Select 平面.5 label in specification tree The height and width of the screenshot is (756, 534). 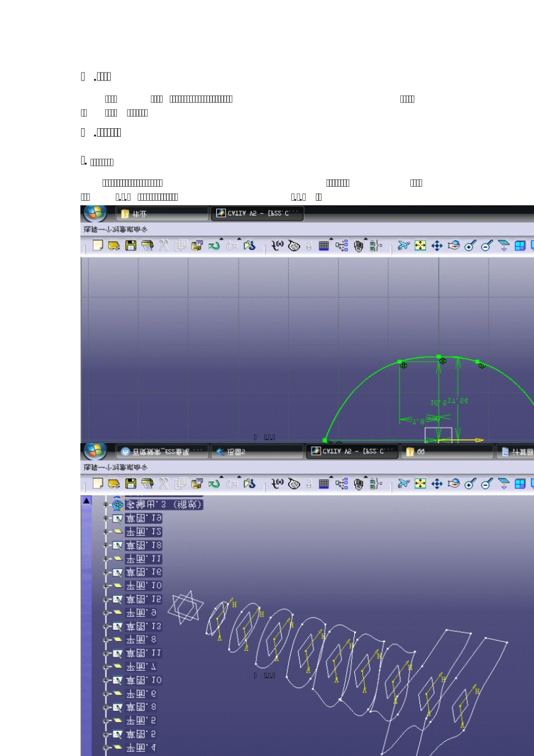click(x=141, y=721)
